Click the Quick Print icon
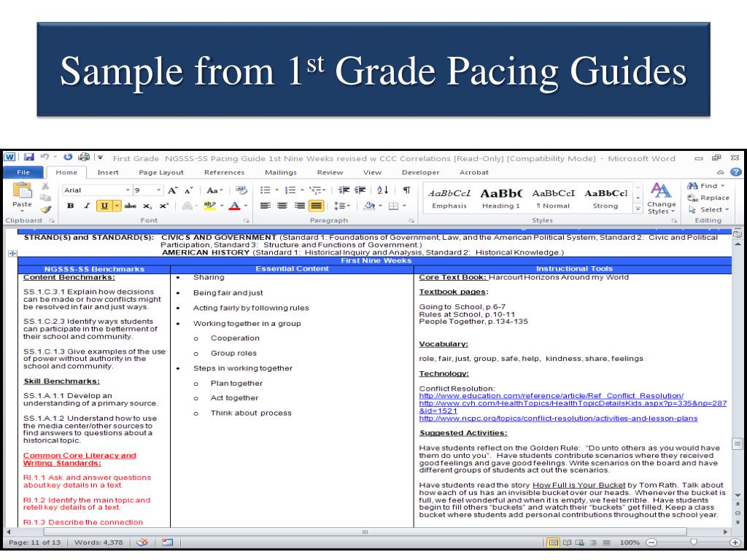Viewport: 747px width, 560px height. tap(85, 157)
